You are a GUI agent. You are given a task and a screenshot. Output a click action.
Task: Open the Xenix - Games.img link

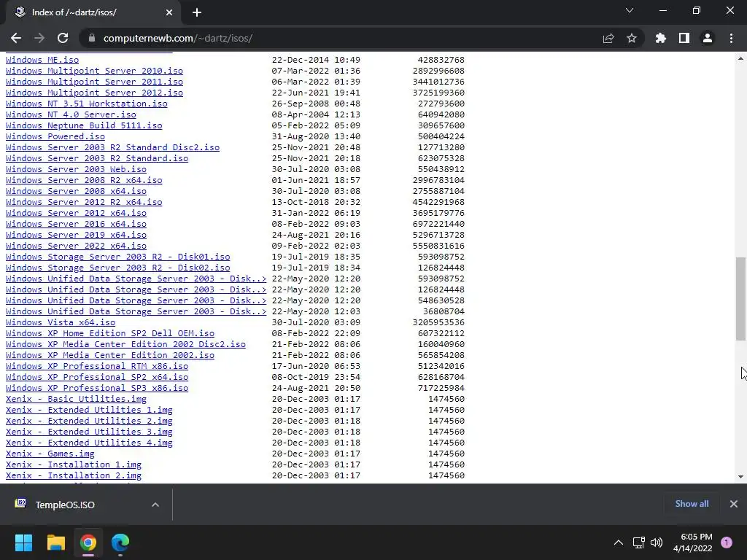(x=50, y=454)
